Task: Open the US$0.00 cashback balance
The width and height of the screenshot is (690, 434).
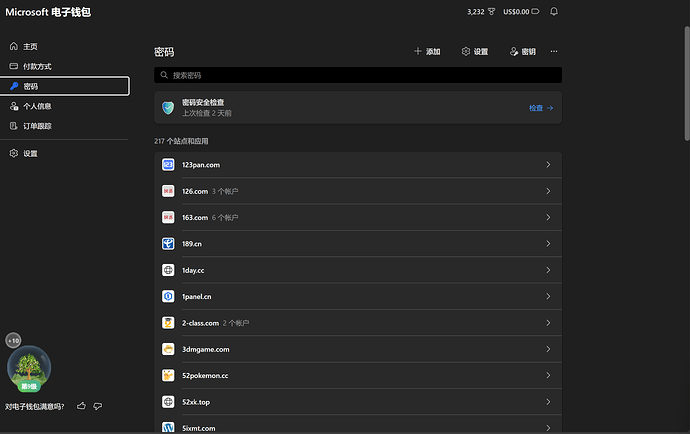Action: (521, 11)
